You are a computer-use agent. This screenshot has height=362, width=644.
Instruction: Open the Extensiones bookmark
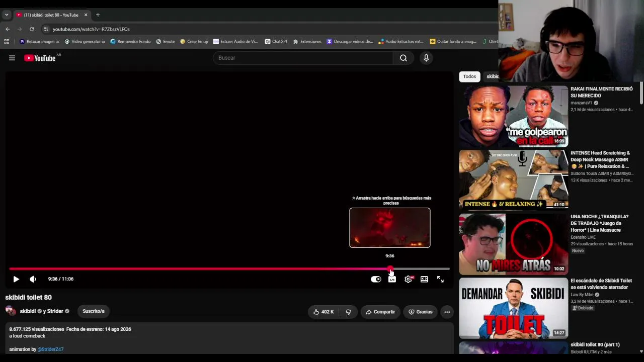coord(307,42)
